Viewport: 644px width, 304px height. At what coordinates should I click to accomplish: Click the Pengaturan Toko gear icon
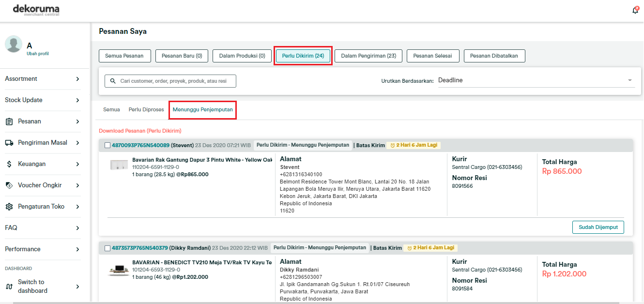pos(9,207)
